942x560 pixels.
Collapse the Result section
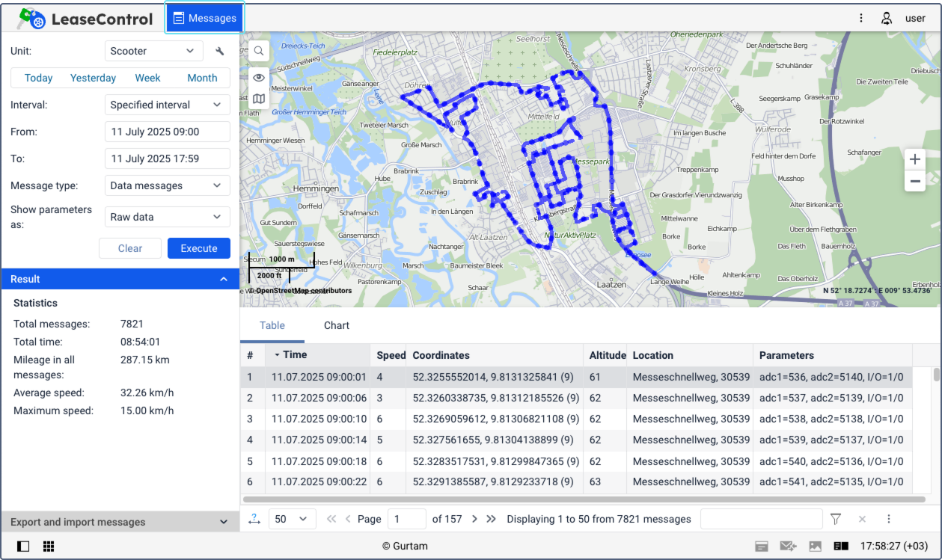(120, 279)
